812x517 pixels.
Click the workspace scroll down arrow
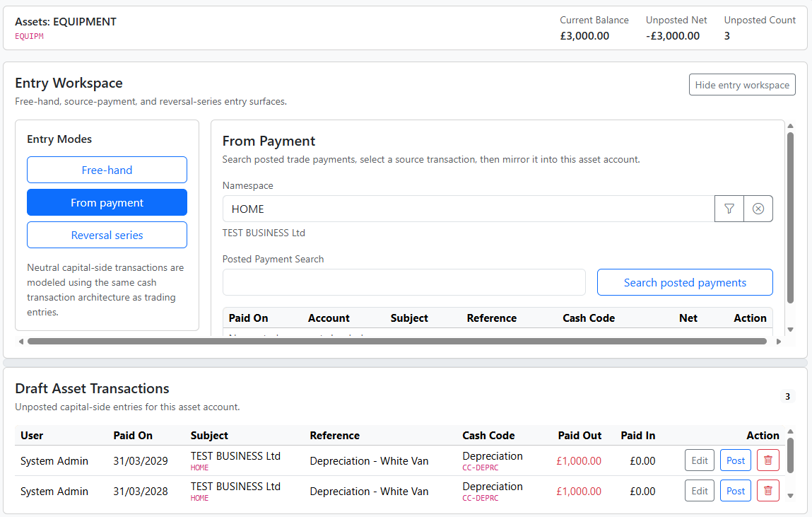[x=790, y=330]
